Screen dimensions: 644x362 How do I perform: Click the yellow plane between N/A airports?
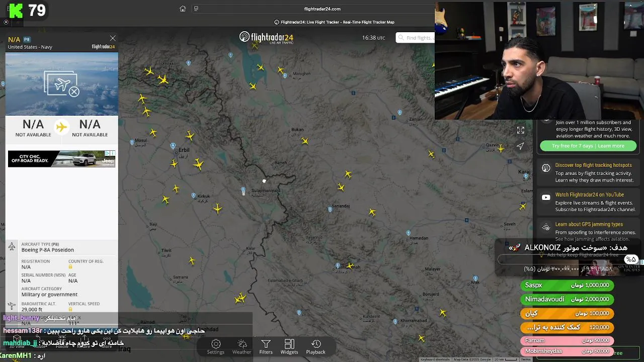(x=61, y=127)
